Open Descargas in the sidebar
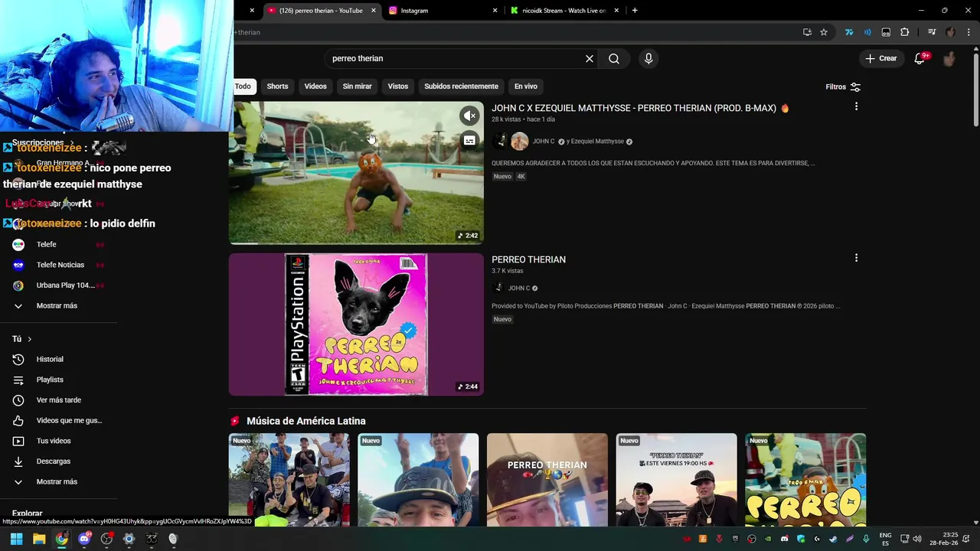The image size is (980, 551). 53,461
